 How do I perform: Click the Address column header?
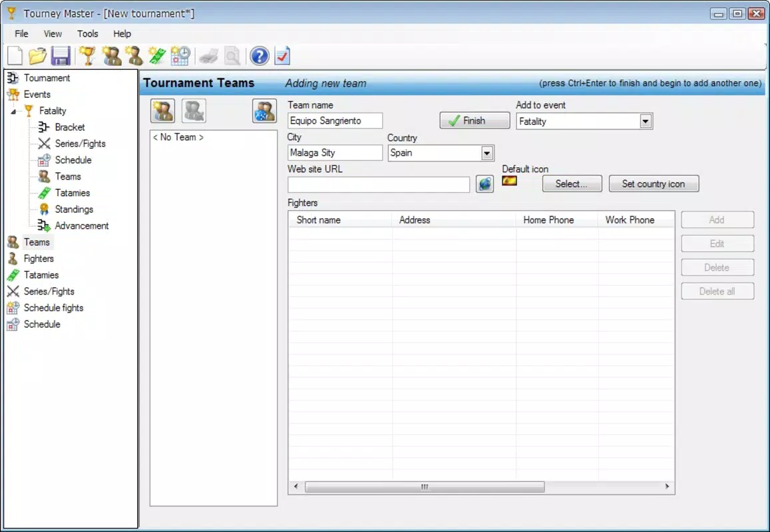click(453, 220)
